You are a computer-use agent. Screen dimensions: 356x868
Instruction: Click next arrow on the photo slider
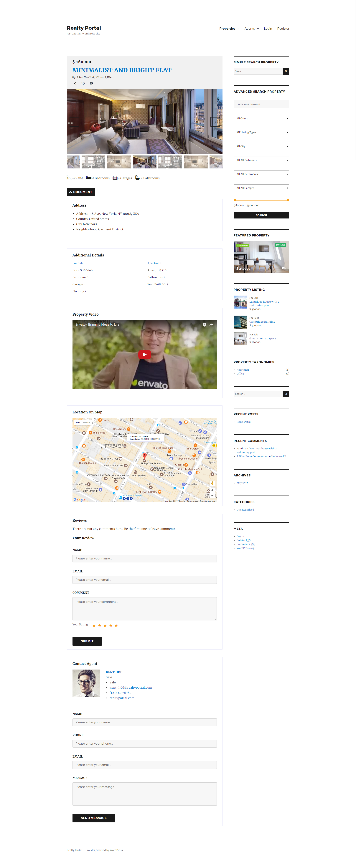click(x=214, y=122)
